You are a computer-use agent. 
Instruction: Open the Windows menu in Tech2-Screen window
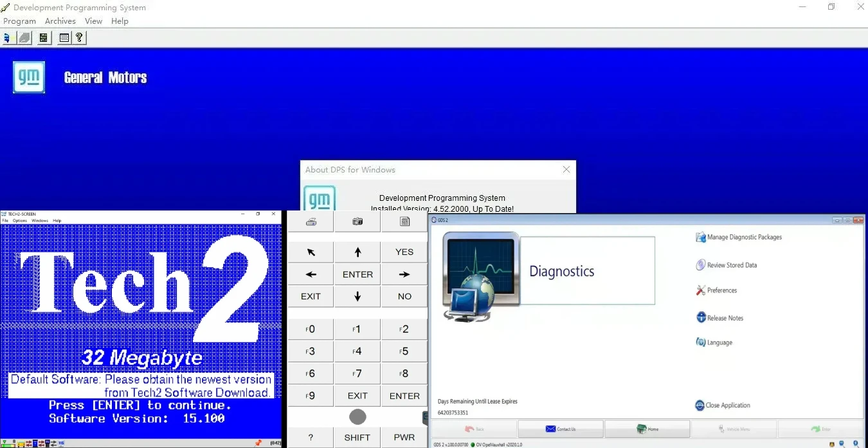tap(40, 221)
